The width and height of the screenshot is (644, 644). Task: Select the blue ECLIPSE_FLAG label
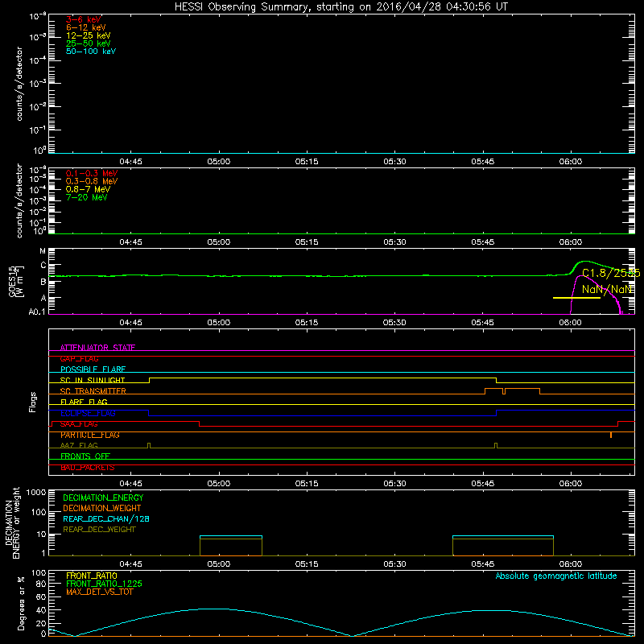[x=88, y=413]
